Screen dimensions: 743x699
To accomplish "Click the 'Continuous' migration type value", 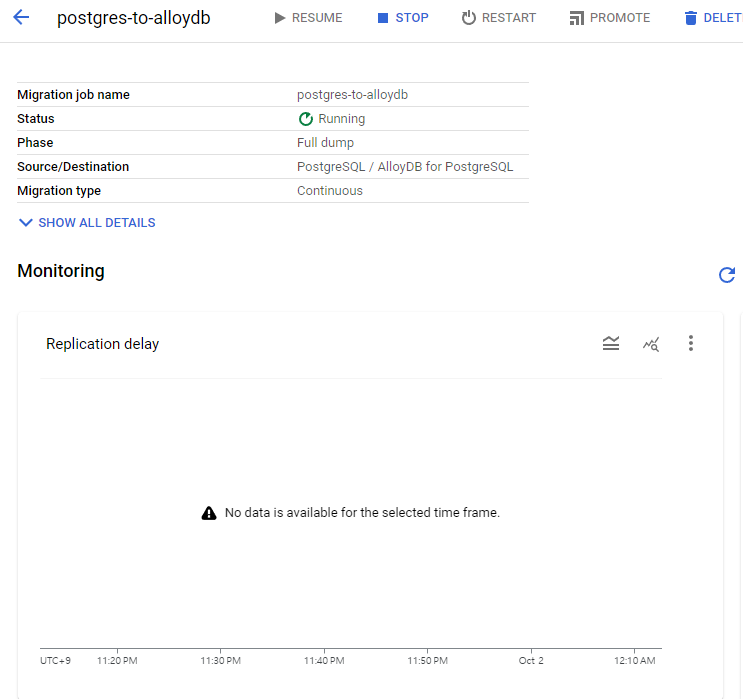I will pos(330,191).
